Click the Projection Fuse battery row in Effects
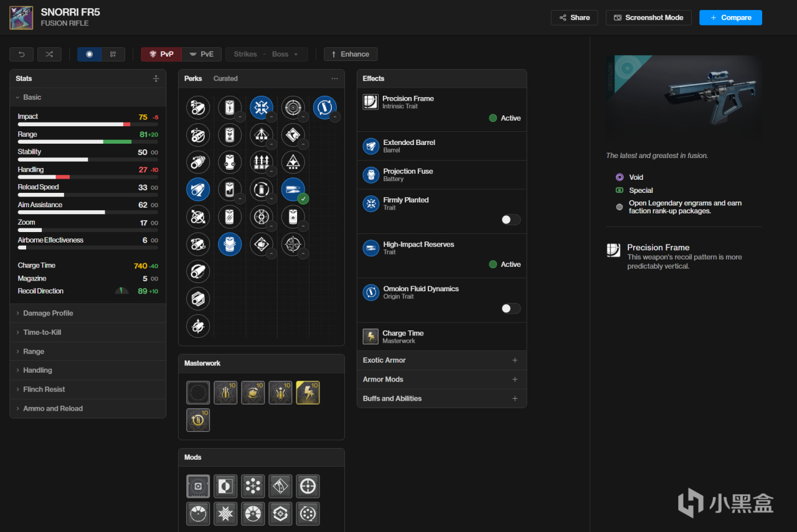797x532 pixels. [x=441, y=175]
